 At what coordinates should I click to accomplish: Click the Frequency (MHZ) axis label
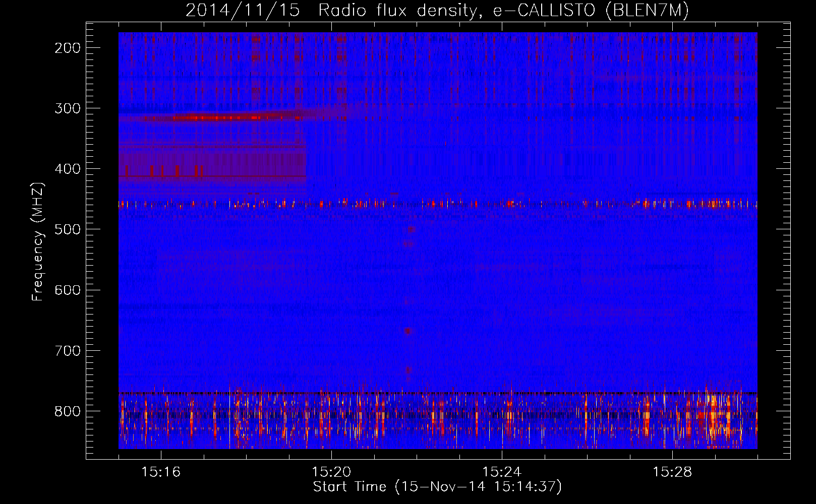(38, 242)
